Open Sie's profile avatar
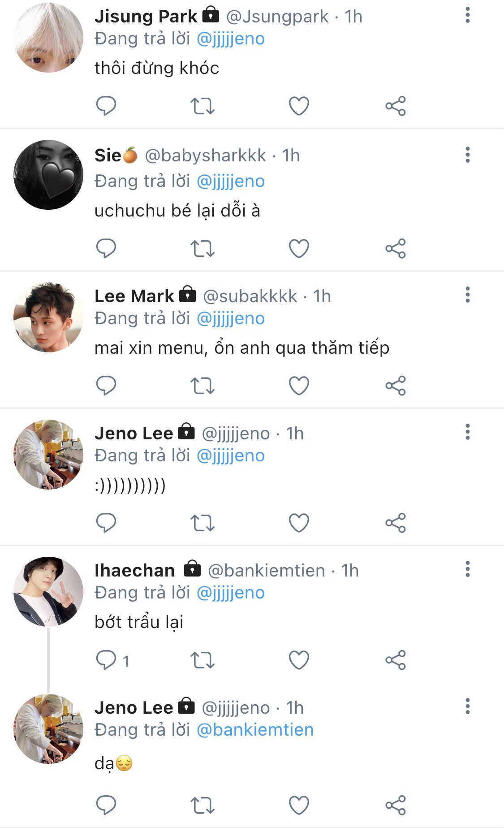Screen dimensions: 504x828 click(48, 175)
